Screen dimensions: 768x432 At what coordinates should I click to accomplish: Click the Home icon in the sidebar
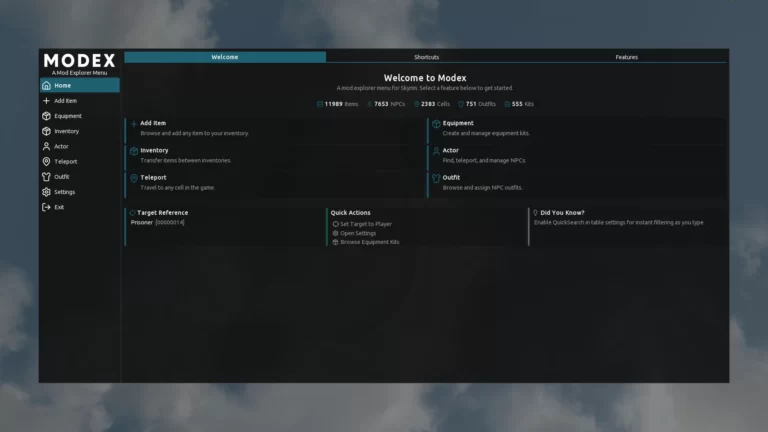46,86
